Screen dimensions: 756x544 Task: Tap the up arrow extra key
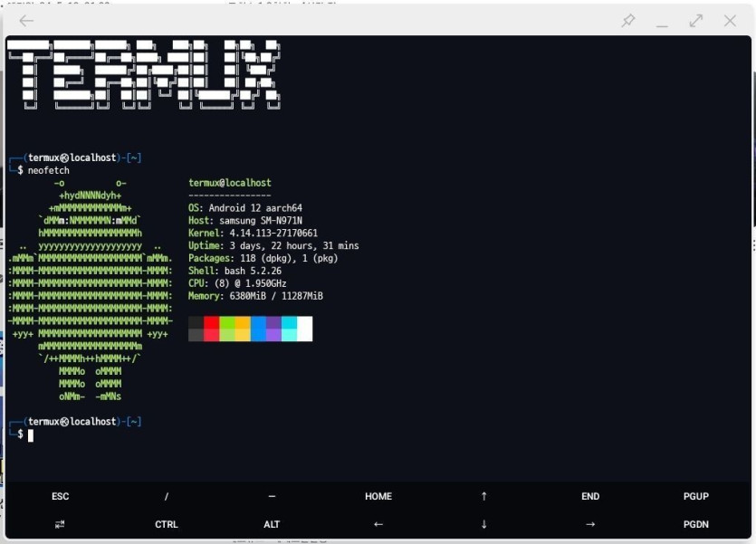pyautogui.click(x=484, y=496)
